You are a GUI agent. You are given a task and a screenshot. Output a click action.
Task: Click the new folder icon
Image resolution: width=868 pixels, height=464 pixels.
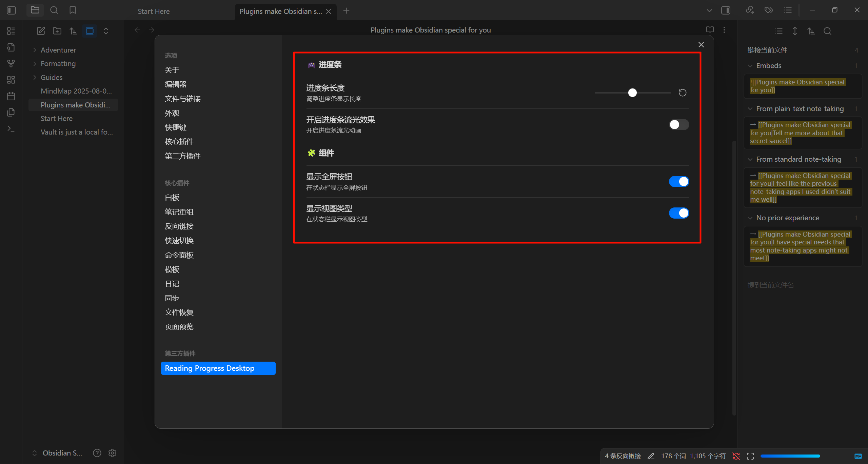[x=57, y=31]
